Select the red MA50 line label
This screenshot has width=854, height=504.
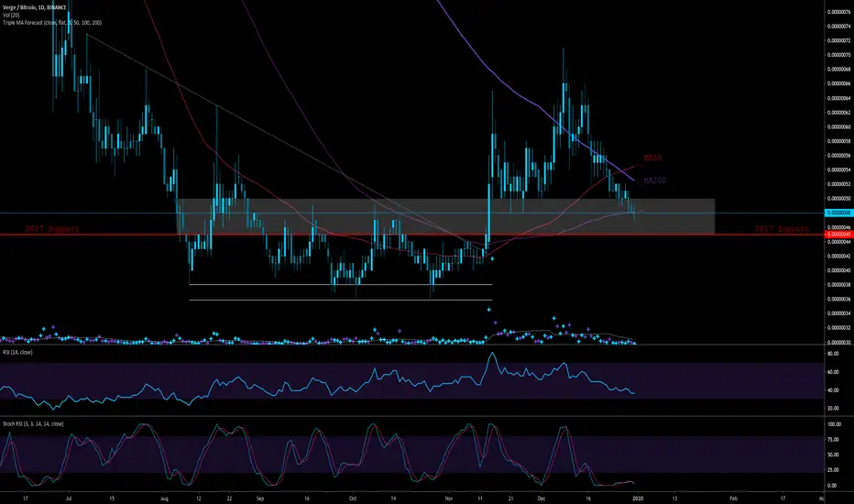(652, 158)
